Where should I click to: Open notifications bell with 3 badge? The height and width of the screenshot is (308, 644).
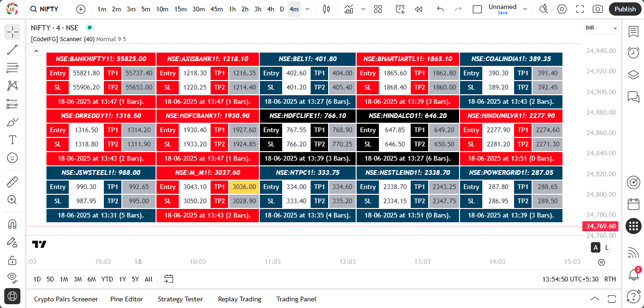pyautogui.click(x=634, y=274)
